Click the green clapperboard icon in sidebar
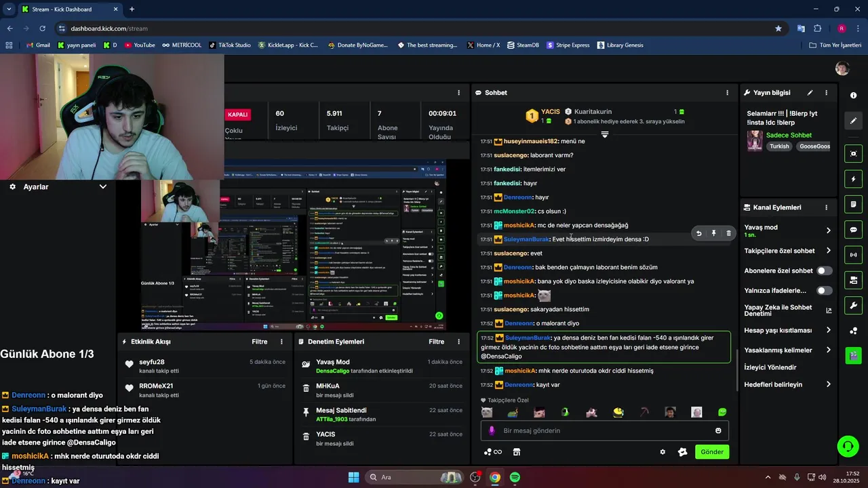The width and height of the screenshot is (868, 488). tap(854, 354)
